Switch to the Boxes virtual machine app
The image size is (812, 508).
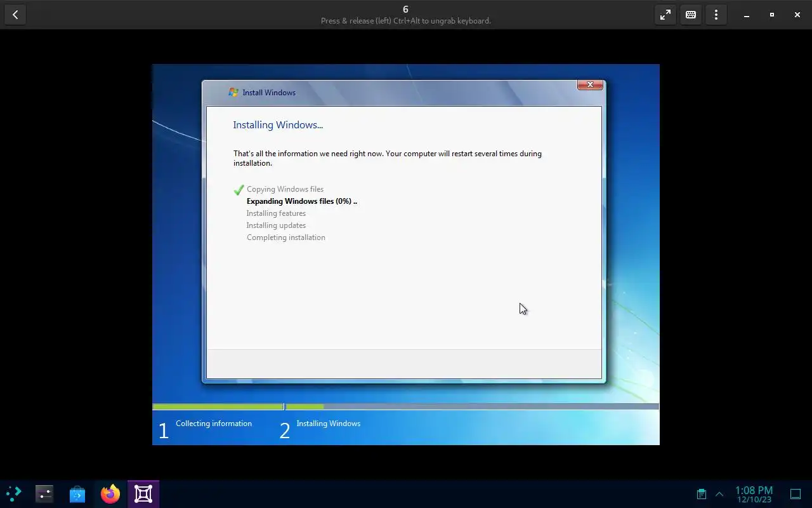click(143, 493)
